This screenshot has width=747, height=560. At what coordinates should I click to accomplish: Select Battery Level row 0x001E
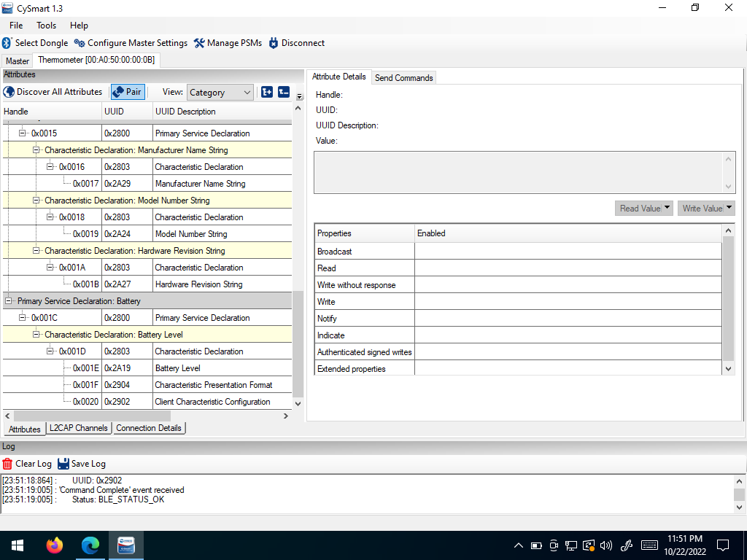(x=147, y=368)
